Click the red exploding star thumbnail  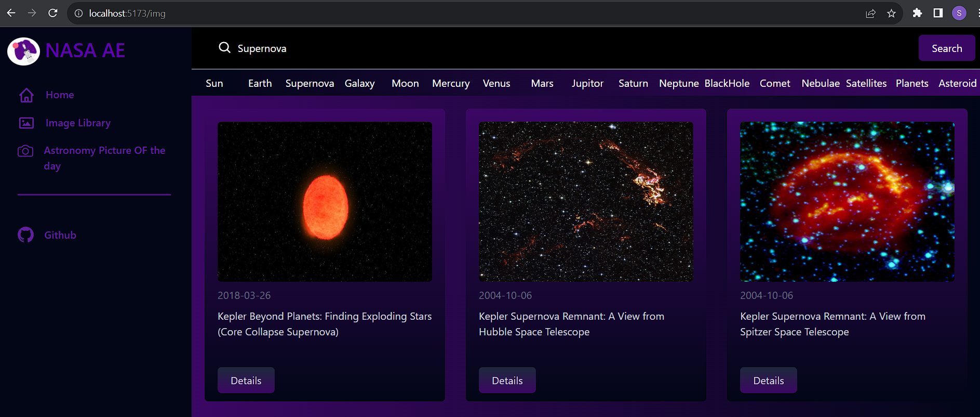[325, 202]
